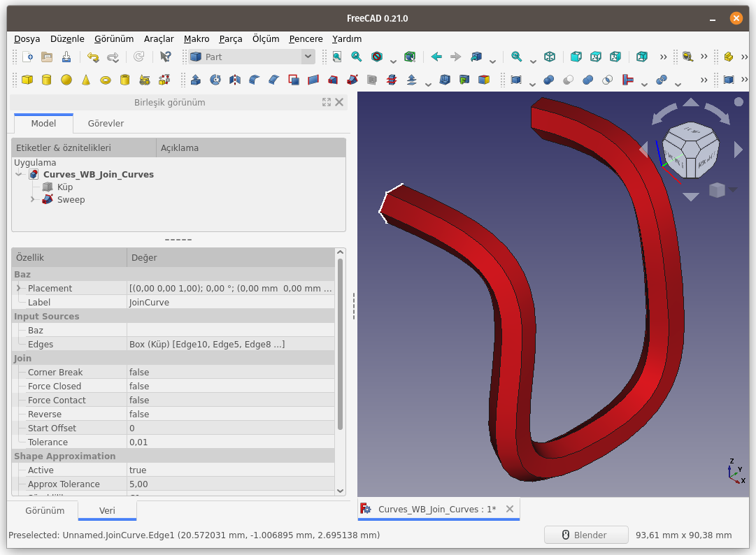This screenshot has height=555, width=756.
Task: Open the Part workbench dropdown
Action: pyautogui.click(x=252, y=57)
